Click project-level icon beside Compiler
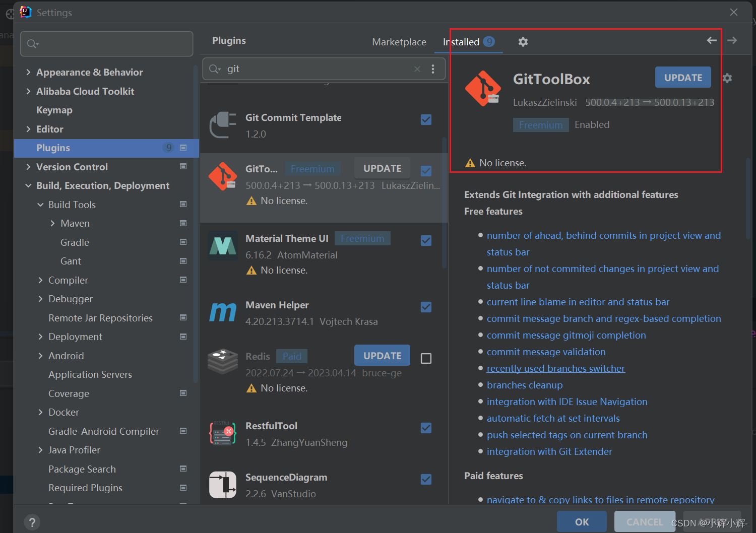The image size is (756, 533). [183, 280]
